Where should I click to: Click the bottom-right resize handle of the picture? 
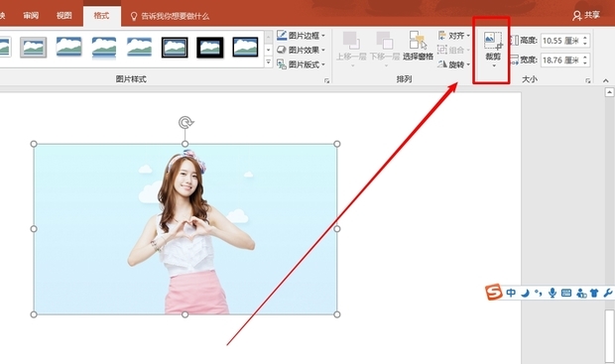coord(337,314)
